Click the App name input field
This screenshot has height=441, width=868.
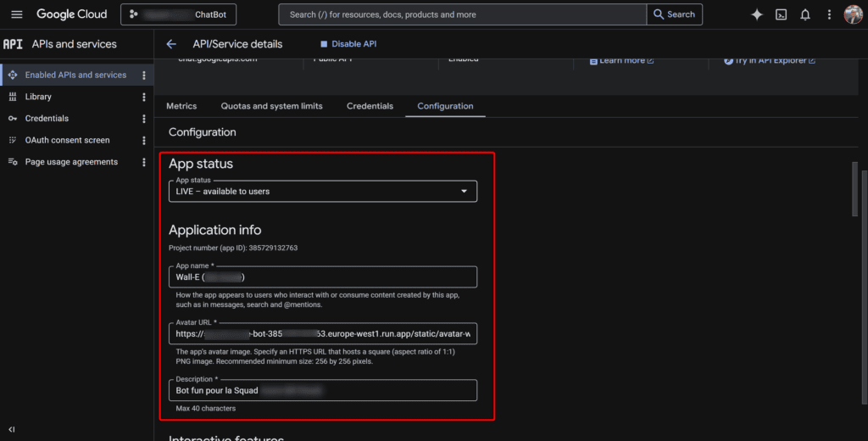(323, 277)
